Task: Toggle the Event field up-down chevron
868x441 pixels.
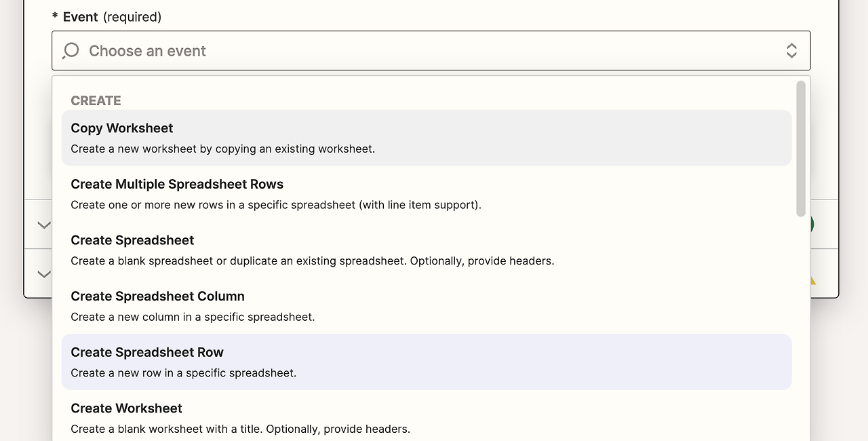Action: click(791, 51)
